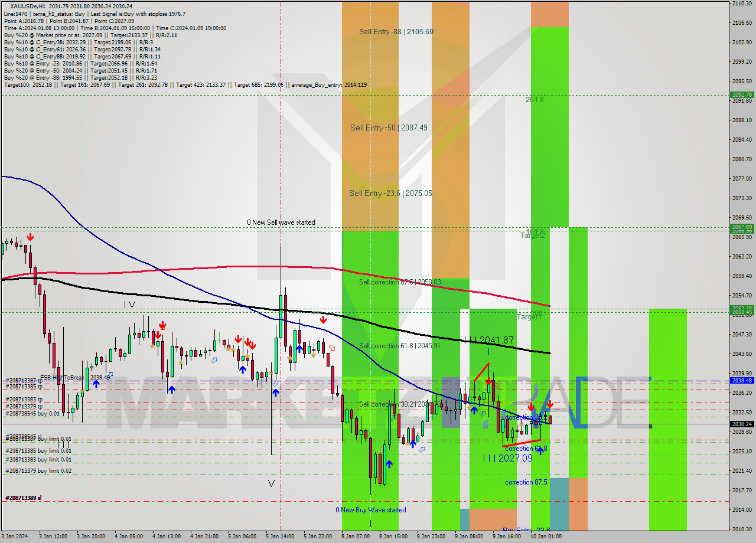Click the '| | | 2041.87' wave label
This screenshot has width=756, height=543.
coord(488,340)
